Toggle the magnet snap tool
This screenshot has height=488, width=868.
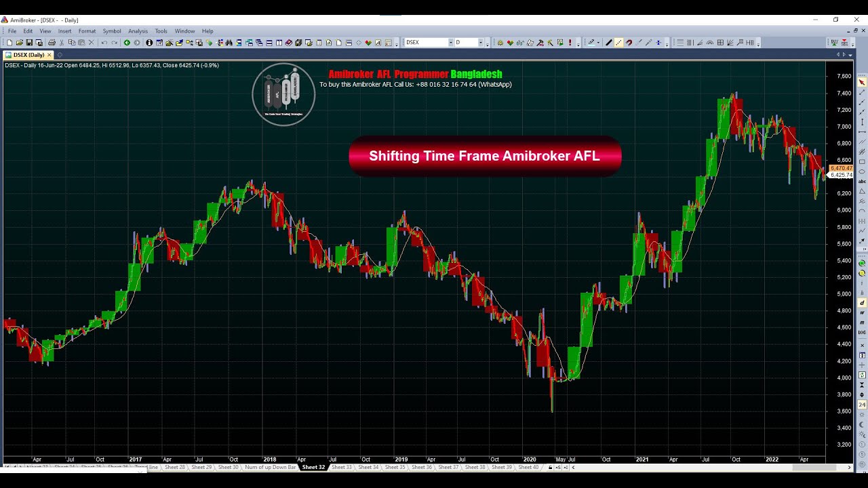click(x=629, y=43)
